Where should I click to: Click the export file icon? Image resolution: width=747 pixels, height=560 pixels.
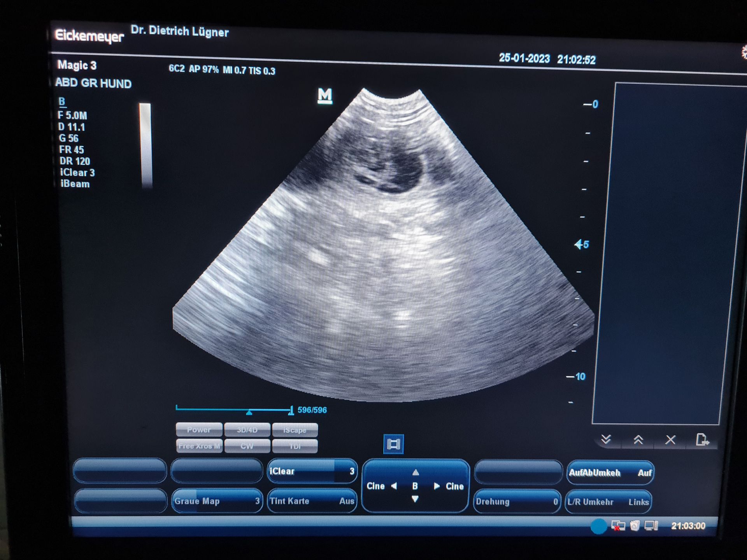[x=702, y=440]
